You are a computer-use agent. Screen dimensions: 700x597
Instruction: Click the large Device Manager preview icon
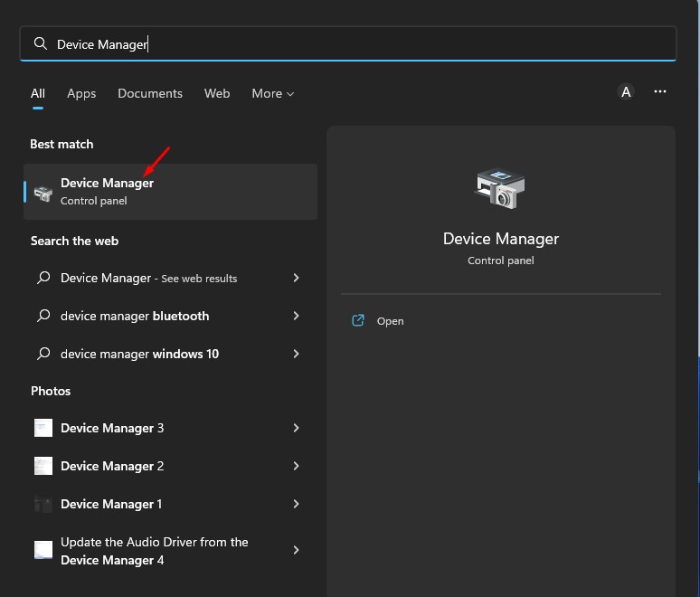click(500, 188)
